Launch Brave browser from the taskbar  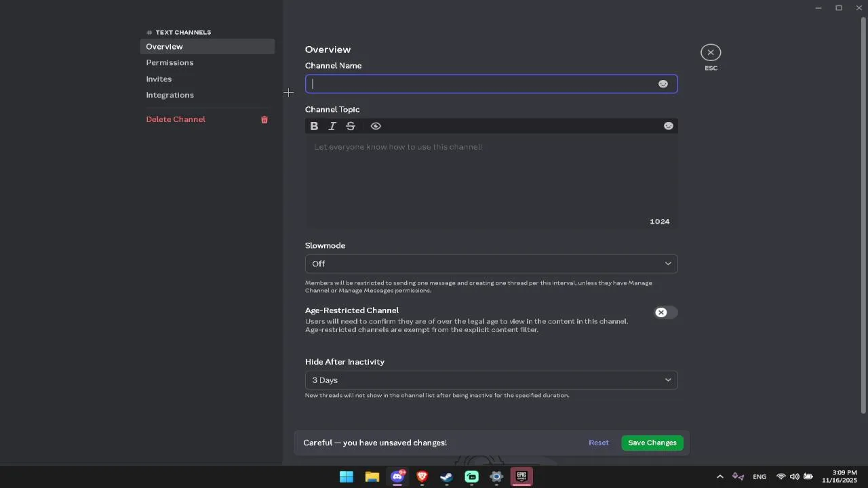[422, 476]
